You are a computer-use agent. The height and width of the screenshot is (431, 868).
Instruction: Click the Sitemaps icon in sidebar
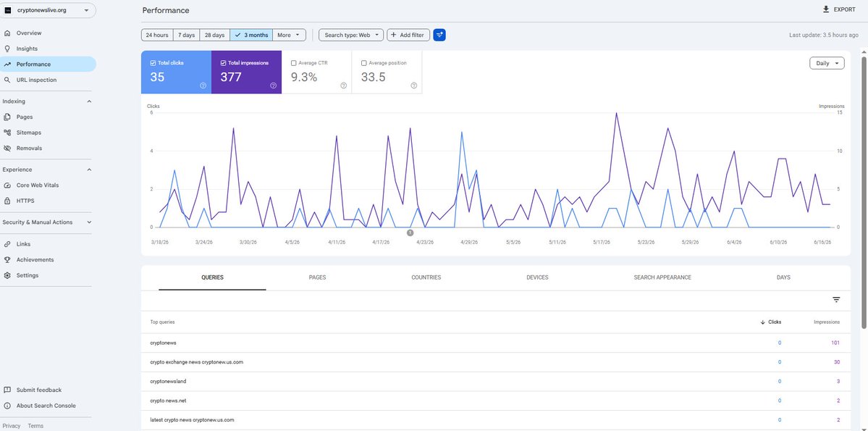click(x=7, y=133)
